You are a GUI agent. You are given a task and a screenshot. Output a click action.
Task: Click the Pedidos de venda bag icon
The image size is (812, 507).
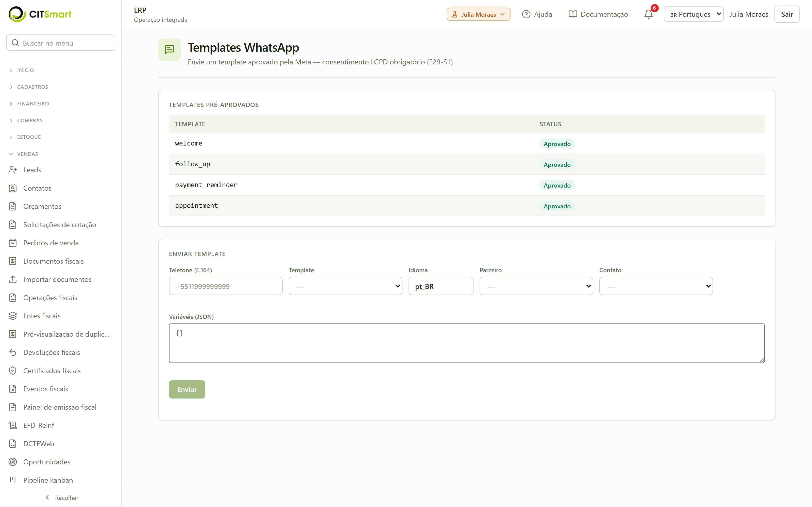click(13, 243)
